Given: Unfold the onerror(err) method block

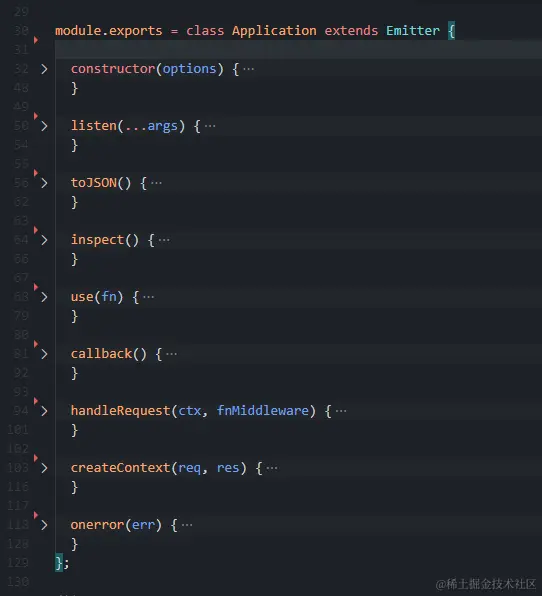Looking at the screenshot, I should [x=44, y=525].
